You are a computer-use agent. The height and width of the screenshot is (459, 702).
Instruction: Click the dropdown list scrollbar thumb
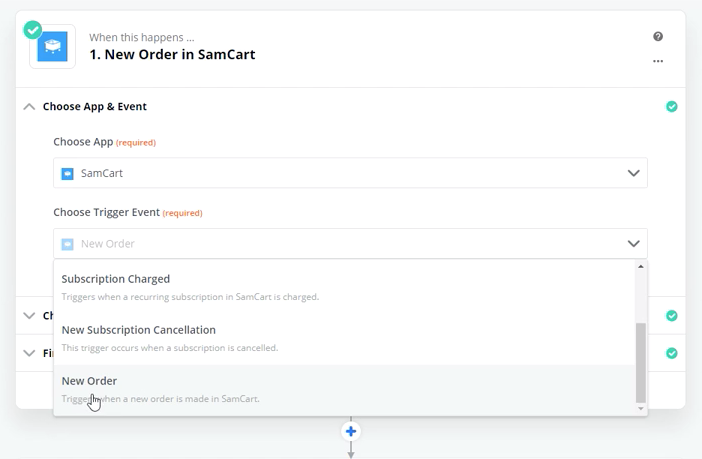641,363
